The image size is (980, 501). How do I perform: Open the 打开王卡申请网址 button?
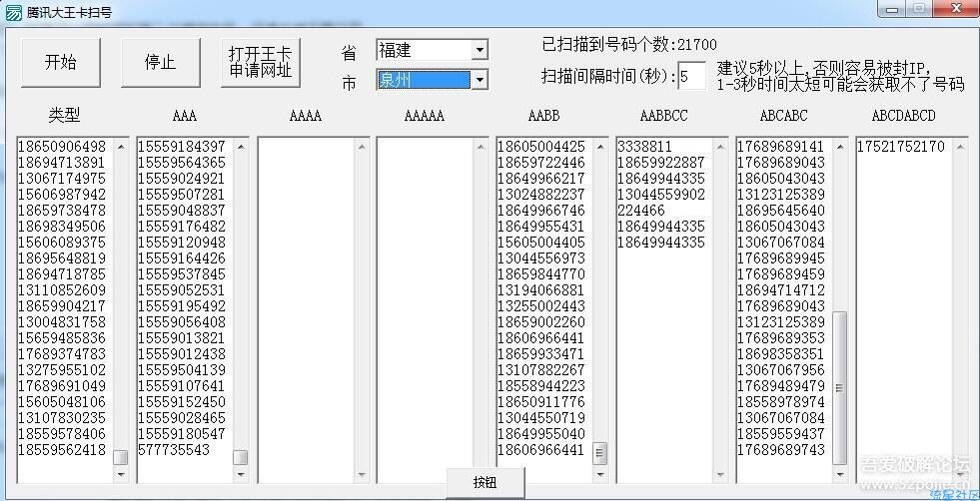[x=261, y=63]
